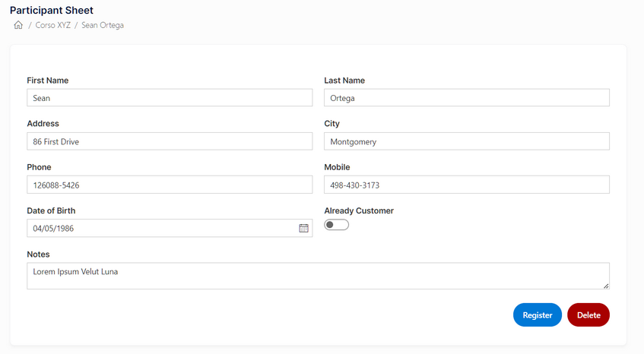Click the First Name label
644x354 pixels.
(48, 81)
